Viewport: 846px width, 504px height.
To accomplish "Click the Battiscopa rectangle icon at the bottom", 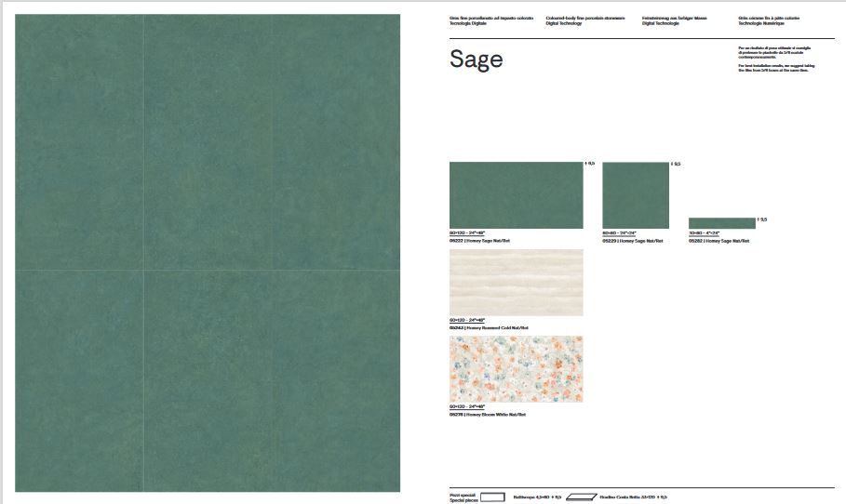I will (x=491, y=497).
